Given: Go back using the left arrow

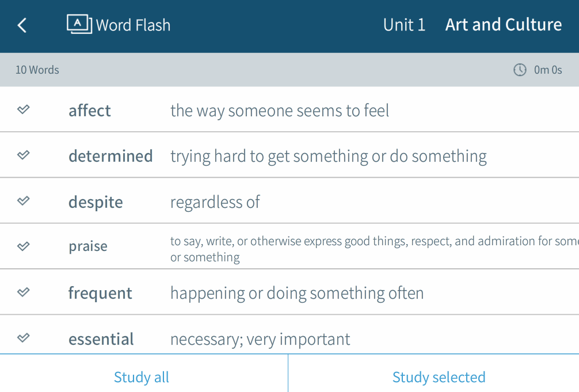Looking at the screenshot, I should [22, 25].
